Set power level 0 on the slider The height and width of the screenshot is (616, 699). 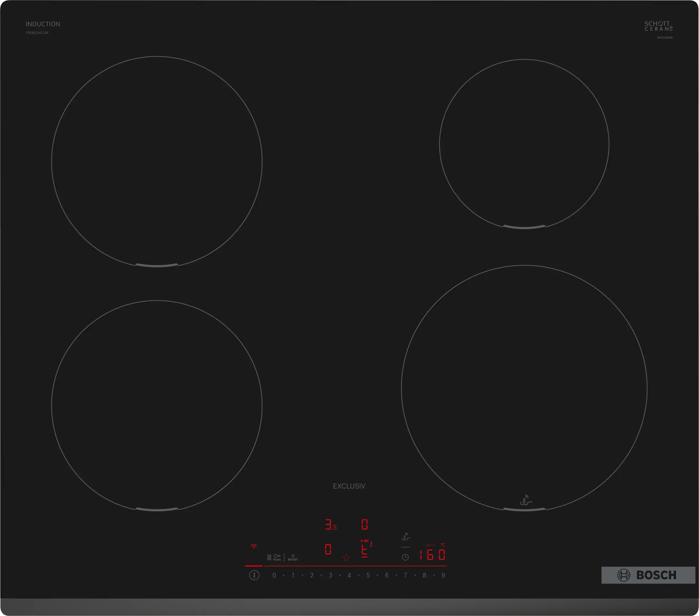274,576
